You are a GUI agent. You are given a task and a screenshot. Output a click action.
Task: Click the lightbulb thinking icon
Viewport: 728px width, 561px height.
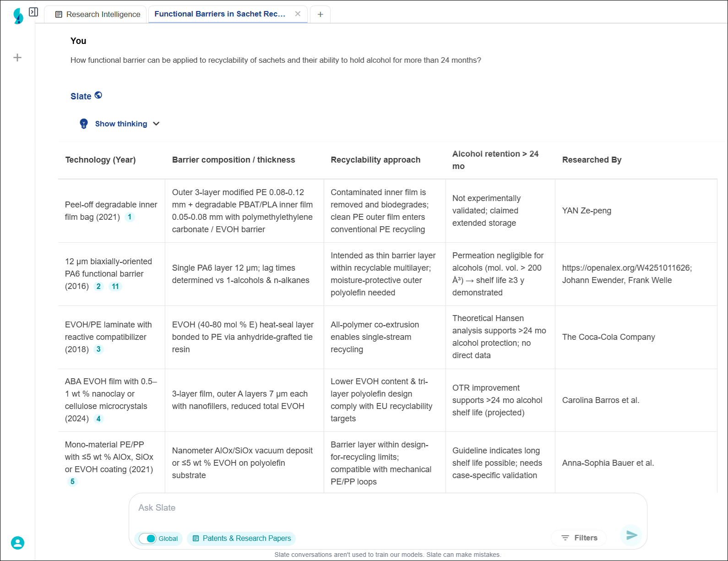point(84,124)
